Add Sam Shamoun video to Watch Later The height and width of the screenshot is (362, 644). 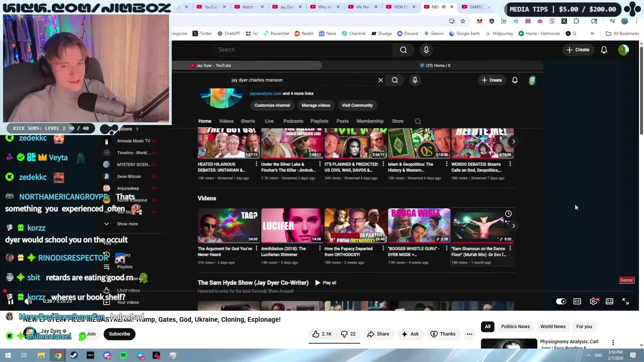click(x=508, y=214)
